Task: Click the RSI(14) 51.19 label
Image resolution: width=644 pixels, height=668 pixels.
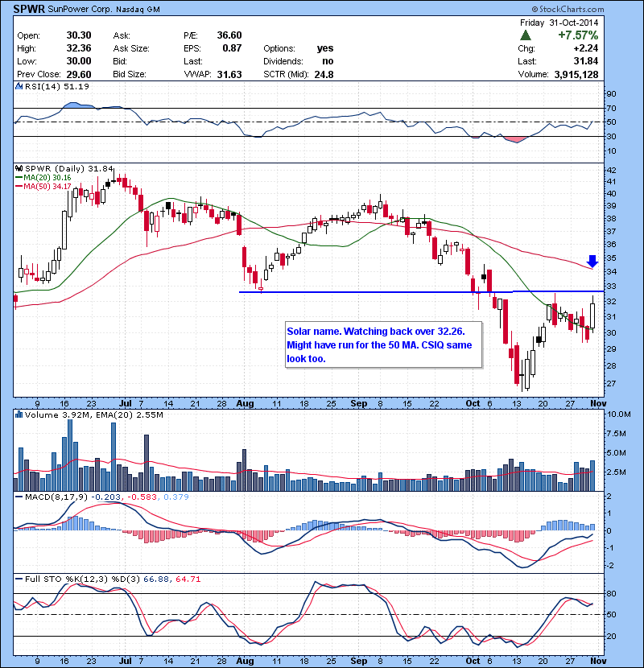Action: pyautogui.click(x=57, y=86)
